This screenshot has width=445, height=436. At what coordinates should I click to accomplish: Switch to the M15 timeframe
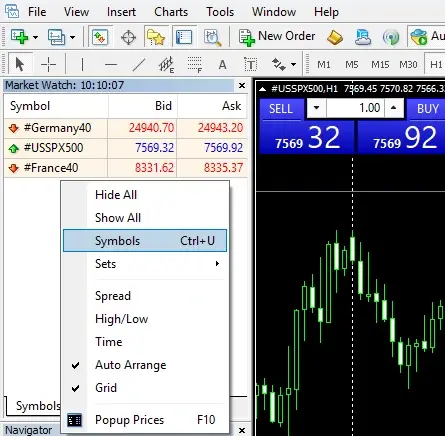click(380, 64)
